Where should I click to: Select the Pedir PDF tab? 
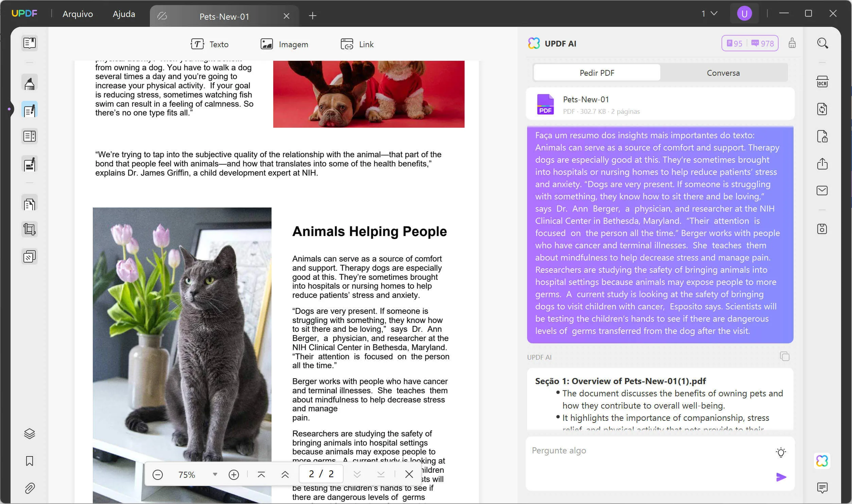click(597, 73)
